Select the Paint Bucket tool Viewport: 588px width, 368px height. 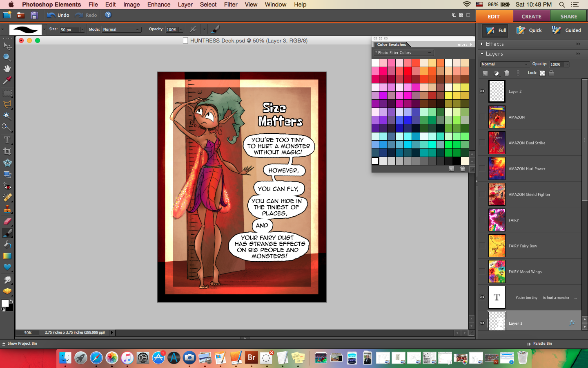click(7, 245)
